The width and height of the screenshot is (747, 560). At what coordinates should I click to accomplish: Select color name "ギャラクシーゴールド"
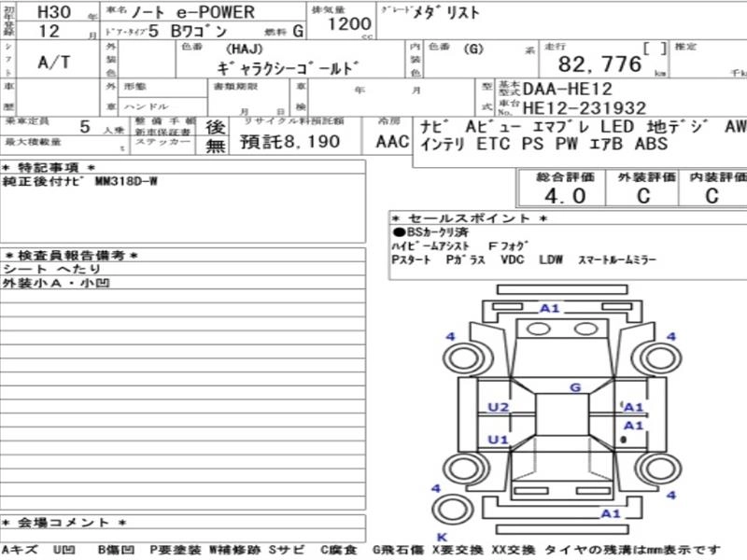click(x=288, y=68)
